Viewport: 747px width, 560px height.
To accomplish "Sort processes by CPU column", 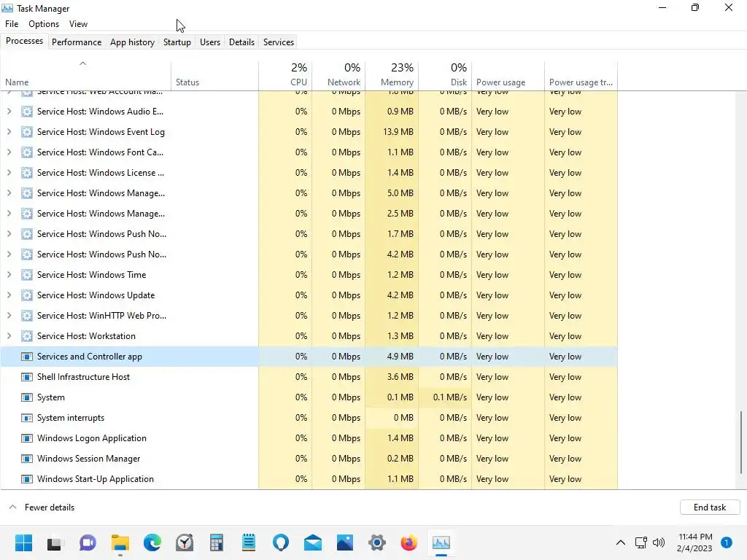I will [285, 75].
